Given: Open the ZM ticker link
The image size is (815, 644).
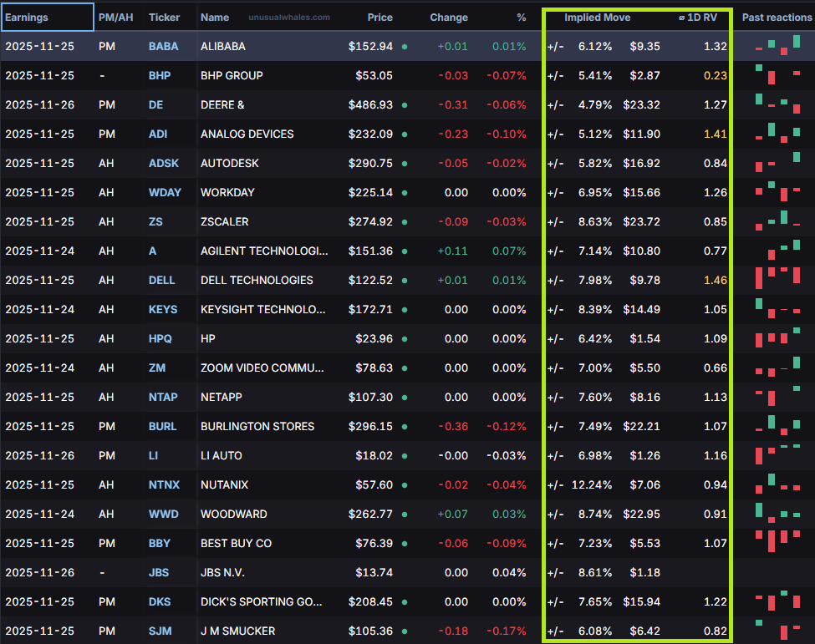Looking at the screenshot, I should click(157, 368).
